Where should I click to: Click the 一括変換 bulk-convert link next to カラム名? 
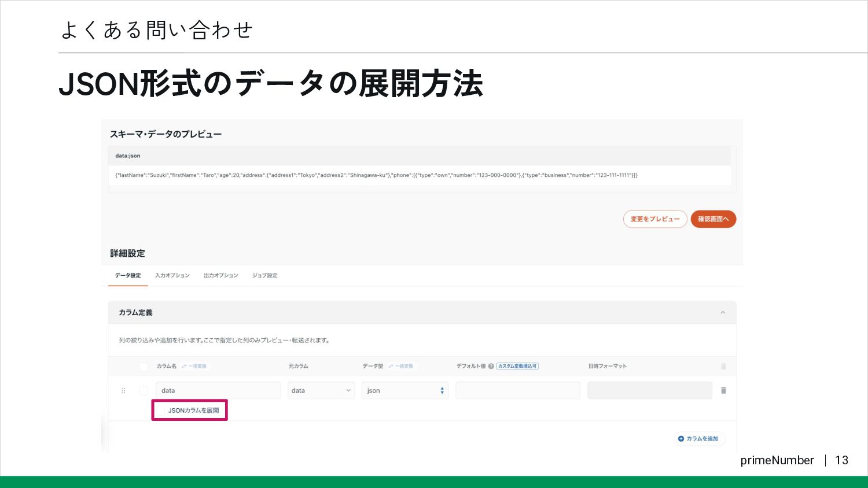(194, 366)
